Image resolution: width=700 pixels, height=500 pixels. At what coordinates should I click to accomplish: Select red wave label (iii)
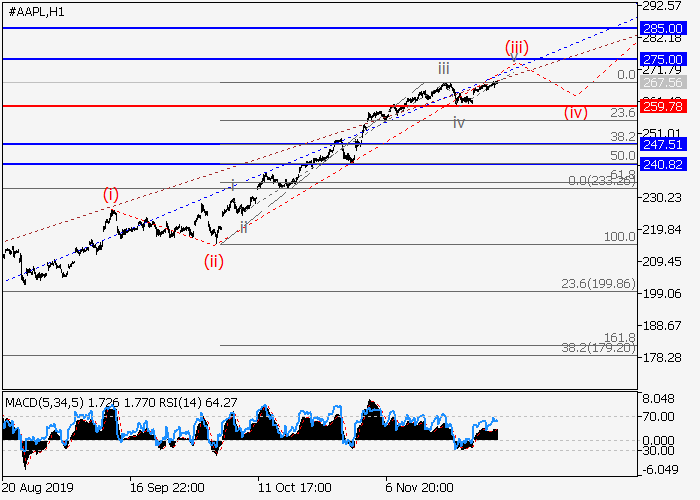pos(517,46)
